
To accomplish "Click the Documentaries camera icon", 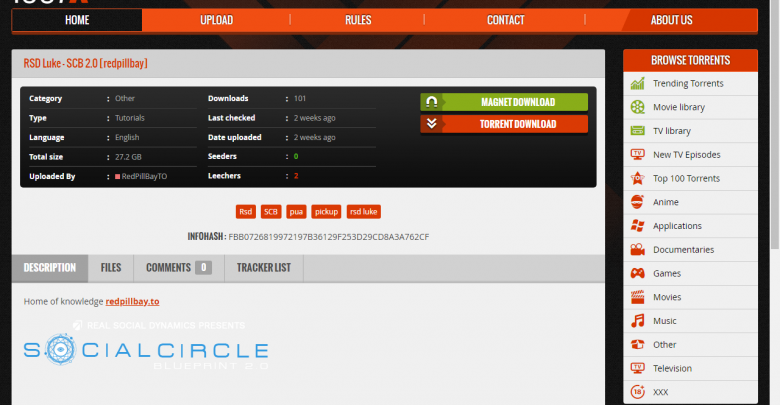I will coord(637,250).
